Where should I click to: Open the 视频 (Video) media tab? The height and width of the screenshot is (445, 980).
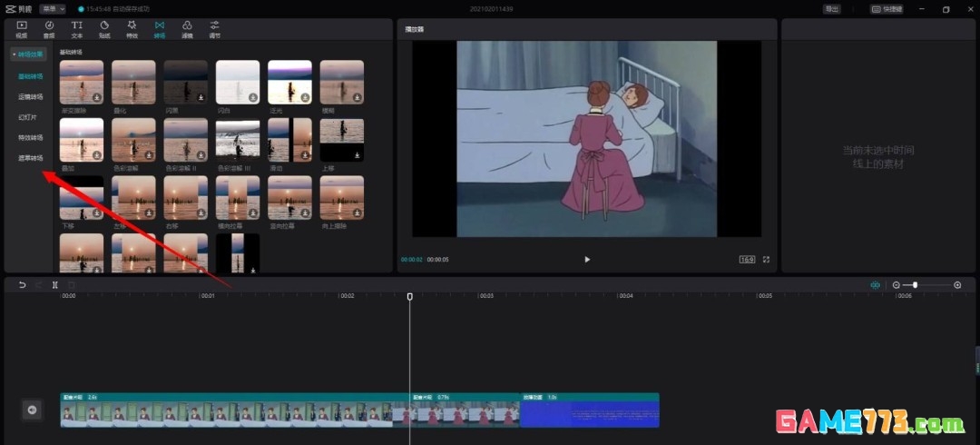[22, 29]
